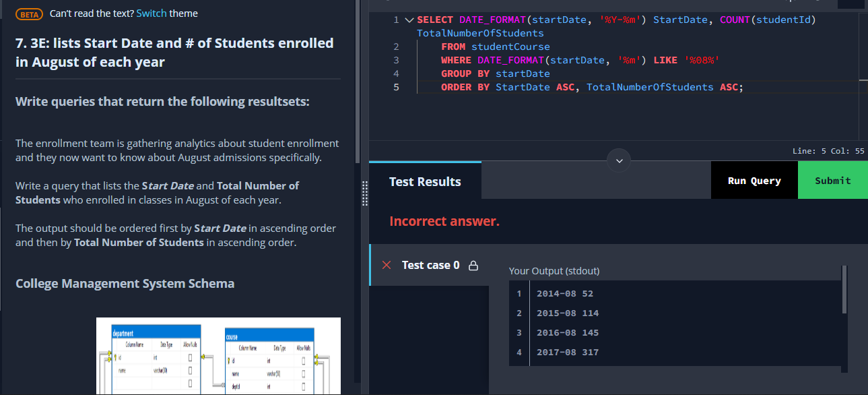The height and width of the screenshot is (395, 868).
Task: Click the Run Query button
Action: [754, 180]
